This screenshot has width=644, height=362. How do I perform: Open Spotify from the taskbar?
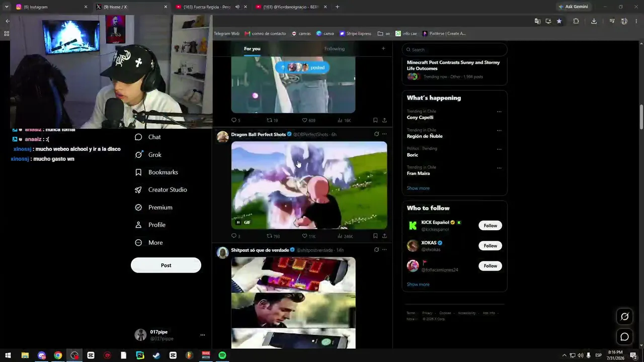coord(222,355)
